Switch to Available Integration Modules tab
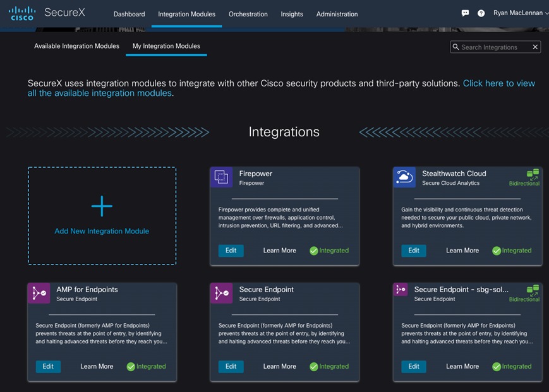 [x=76, y=46]
